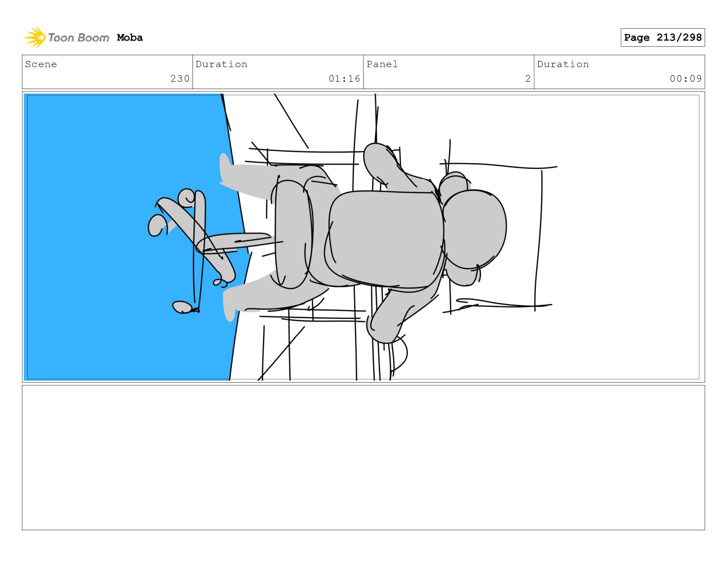The image size is (728, 563).
Task: Click the 'Panel' header label
Action: (x=382, y=64)
